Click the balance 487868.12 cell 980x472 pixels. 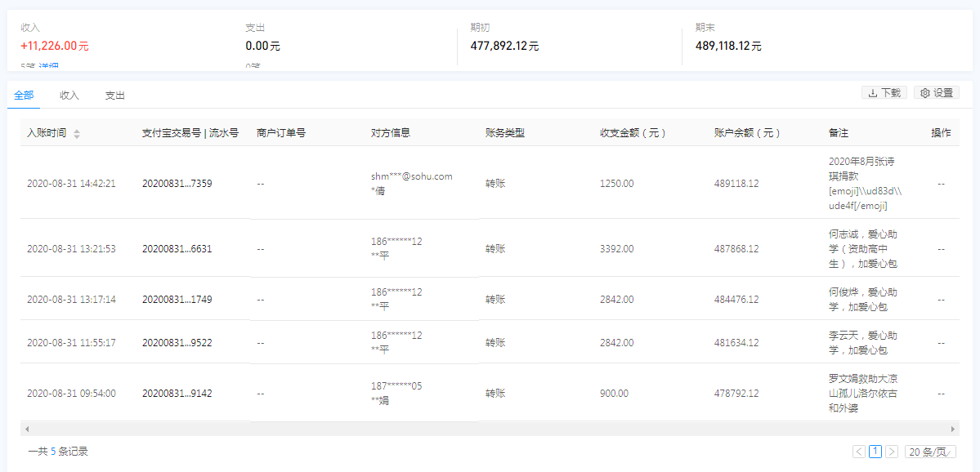click(x=736, y=248)
